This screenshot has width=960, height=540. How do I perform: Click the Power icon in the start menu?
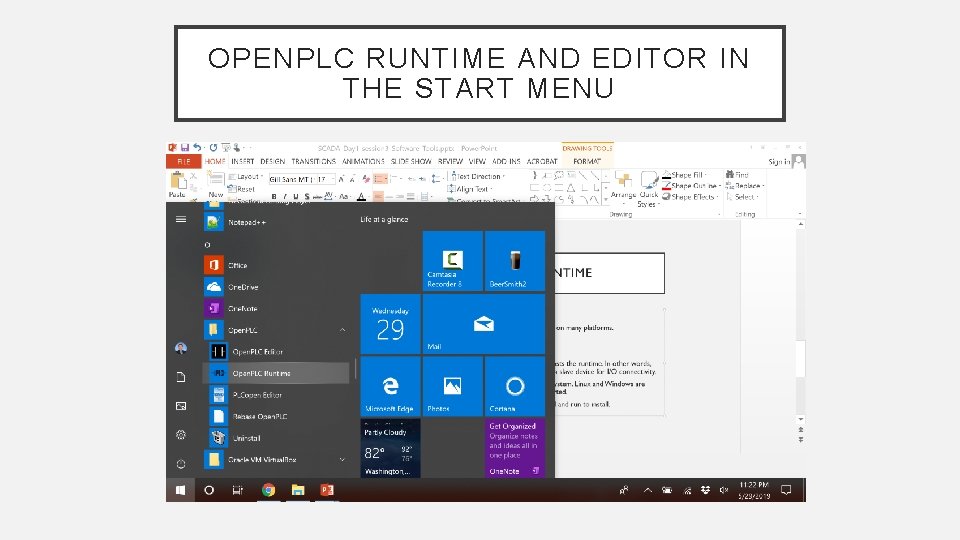[181, 463]
